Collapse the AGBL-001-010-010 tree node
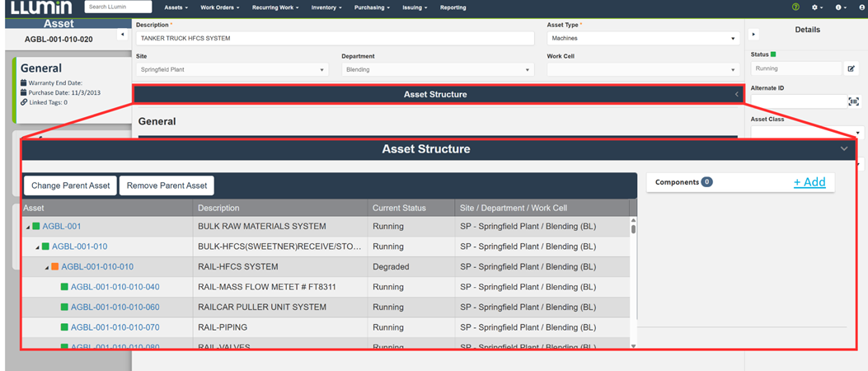The height and width of the screenshot is (371, 868). [x=46, y=267]
